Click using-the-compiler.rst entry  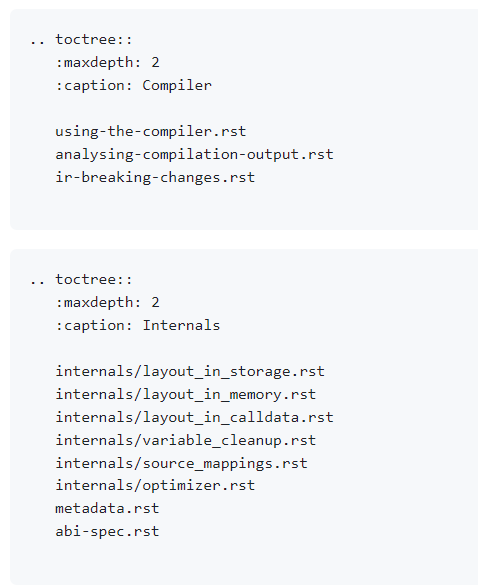[151, 131]
